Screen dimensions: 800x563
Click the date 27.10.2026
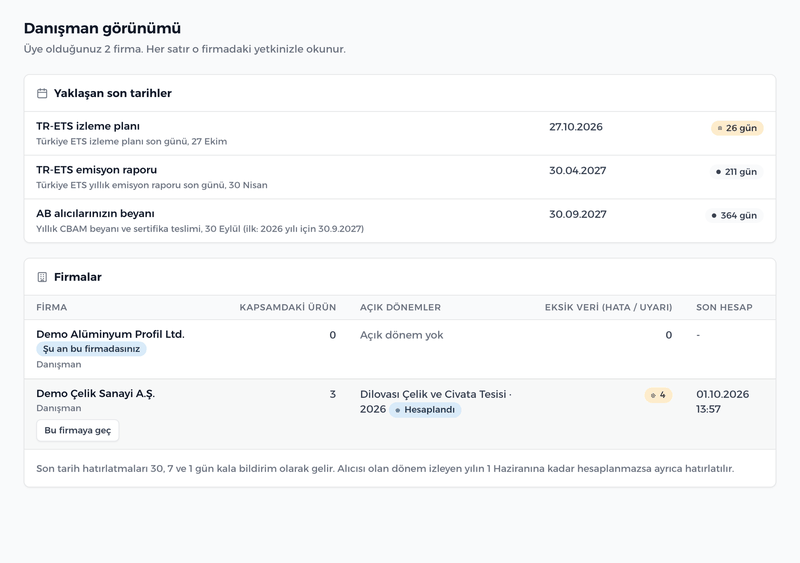click(x=576, y=127)
